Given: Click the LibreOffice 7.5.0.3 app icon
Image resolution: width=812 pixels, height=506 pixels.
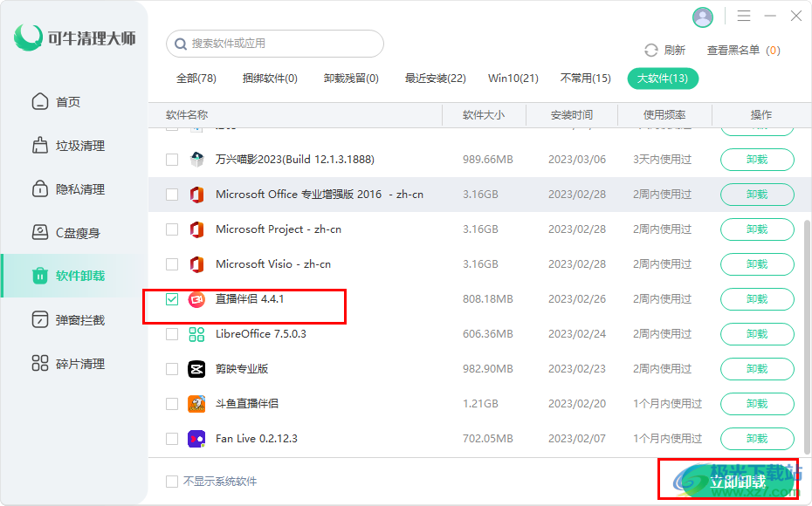Looking at the screenshot, I should pyautogui.click(x=196, y=334).
